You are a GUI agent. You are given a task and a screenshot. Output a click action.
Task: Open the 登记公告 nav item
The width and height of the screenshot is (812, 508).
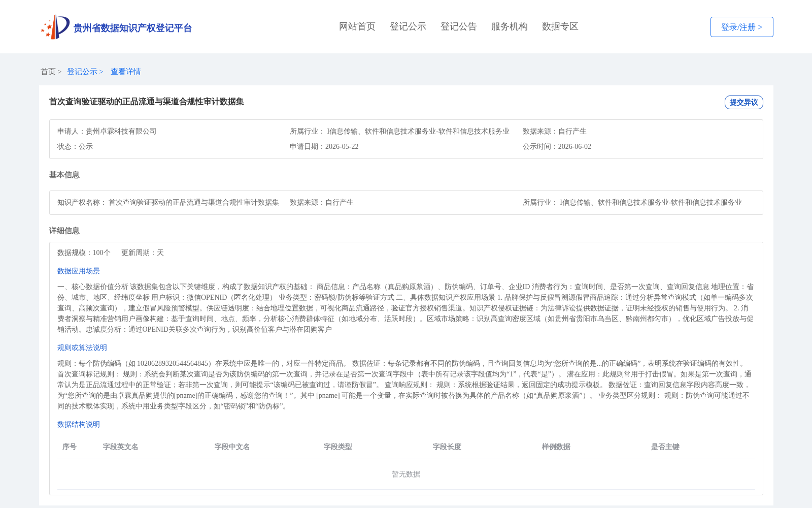[459, 26]
